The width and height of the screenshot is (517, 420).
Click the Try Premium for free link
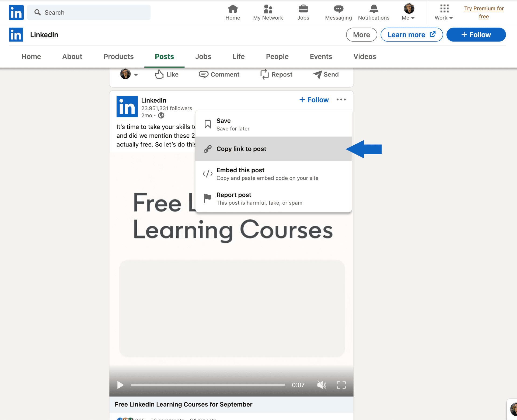pyautogui.click(x=484, y=12)
